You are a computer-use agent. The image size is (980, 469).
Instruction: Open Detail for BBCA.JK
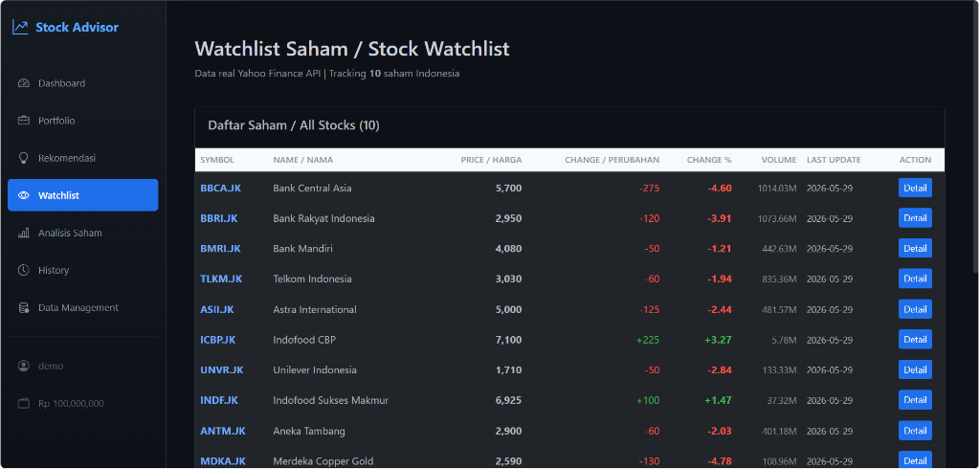[915, 188]
